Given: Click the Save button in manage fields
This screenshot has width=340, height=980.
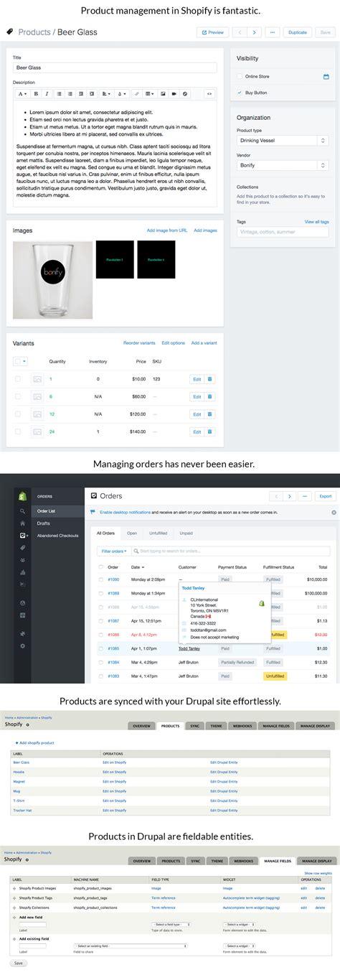Looking at the screenshot, I should point(18,963).
